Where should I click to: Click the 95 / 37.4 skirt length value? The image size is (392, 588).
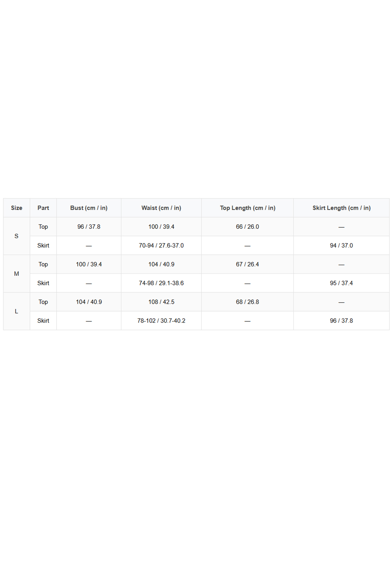click(341, 283)
